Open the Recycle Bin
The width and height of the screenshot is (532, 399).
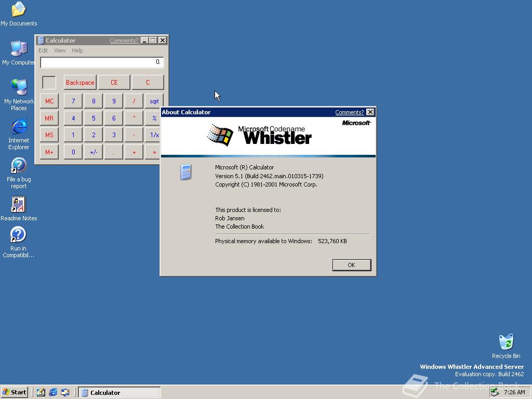tap(506, 346)
